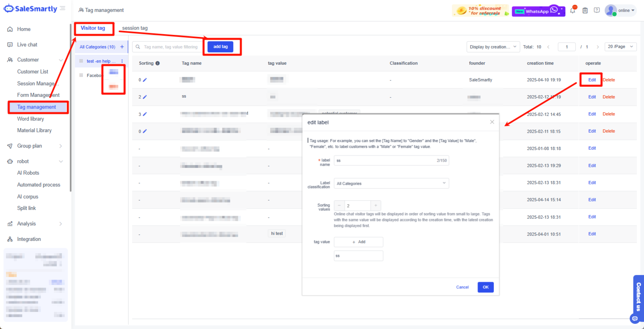The width and height of the screenshot is (644, 329).
Task: Increase sorting value with plus stepper
Action: click(376, 205)
